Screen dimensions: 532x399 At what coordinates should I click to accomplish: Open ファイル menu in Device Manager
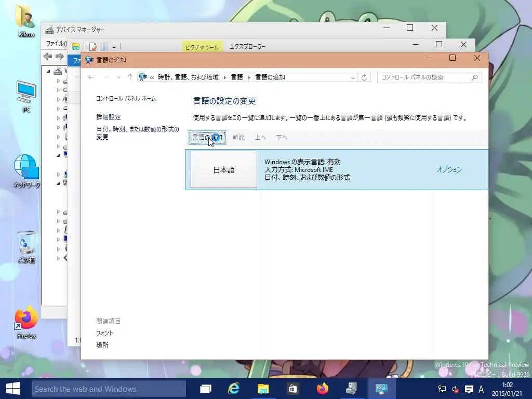[x=56, y=43]
